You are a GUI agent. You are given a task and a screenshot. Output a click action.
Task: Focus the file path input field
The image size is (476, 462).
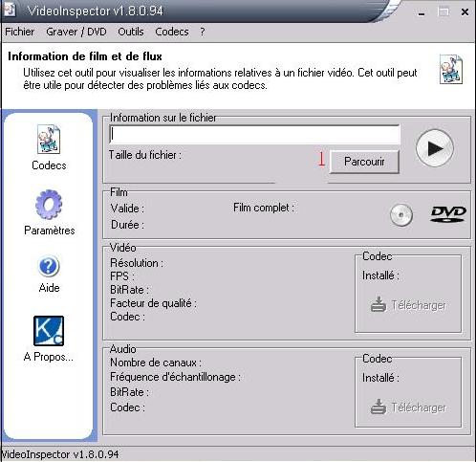click(254, 135)
